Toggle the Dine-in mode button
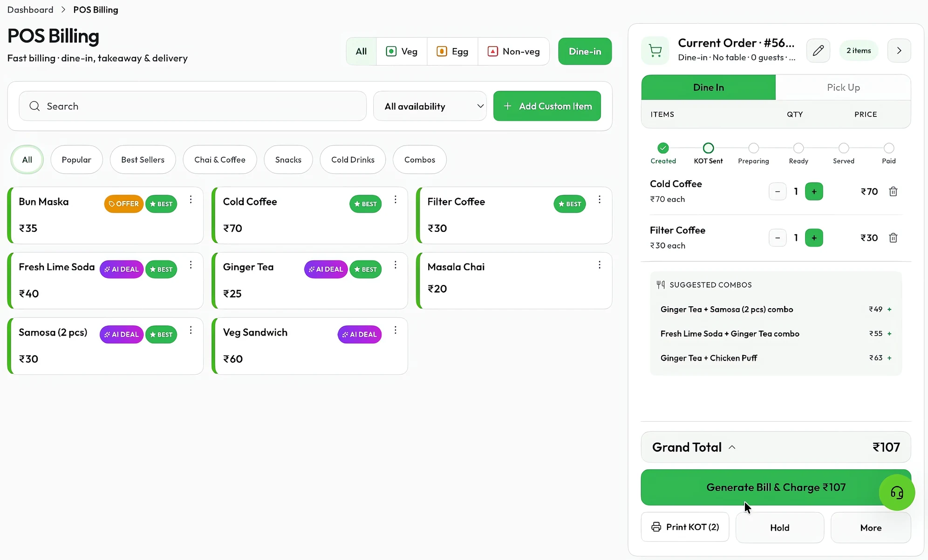 585,51
